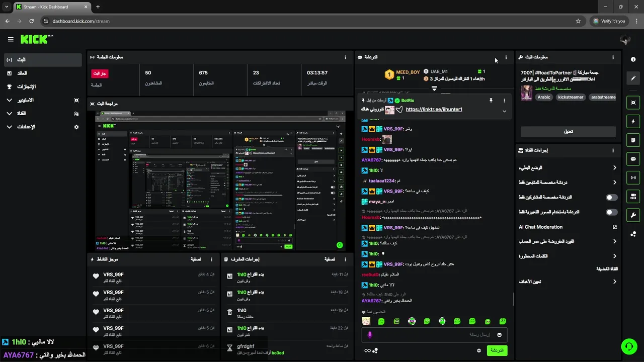Screen dimensions: 644x362
Task: Unpin the BotRix pinned message
Action: 491,101
